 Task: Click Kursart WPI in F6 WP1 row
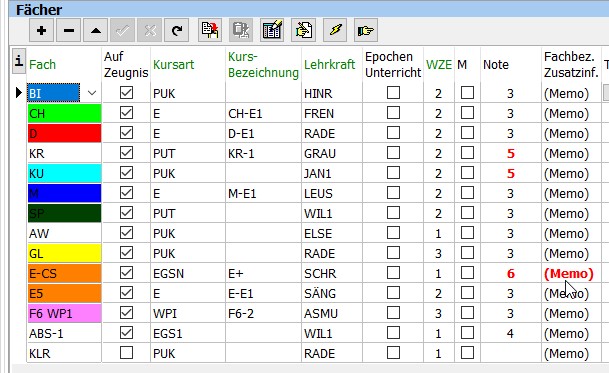tap(165, 314)
